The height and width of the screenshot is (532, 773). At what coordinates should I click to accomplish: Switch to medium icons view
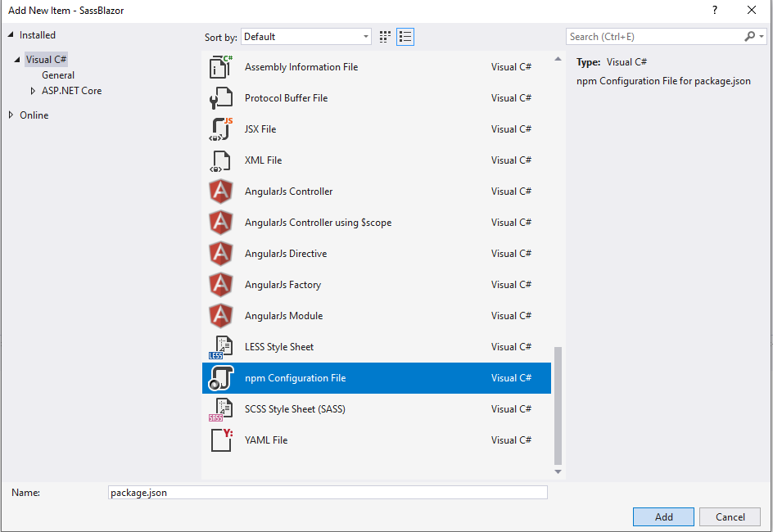point(385,37)
